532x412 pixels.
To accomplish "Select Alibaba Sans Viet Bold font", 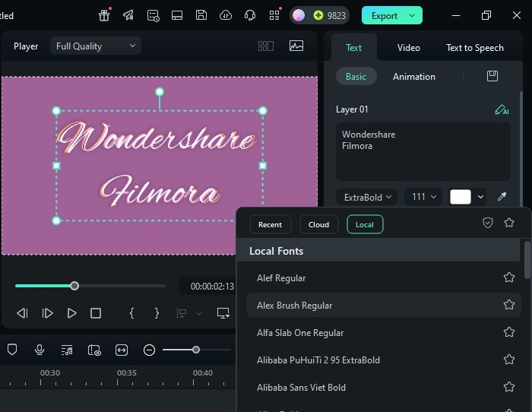I will (x=383, y=387).
